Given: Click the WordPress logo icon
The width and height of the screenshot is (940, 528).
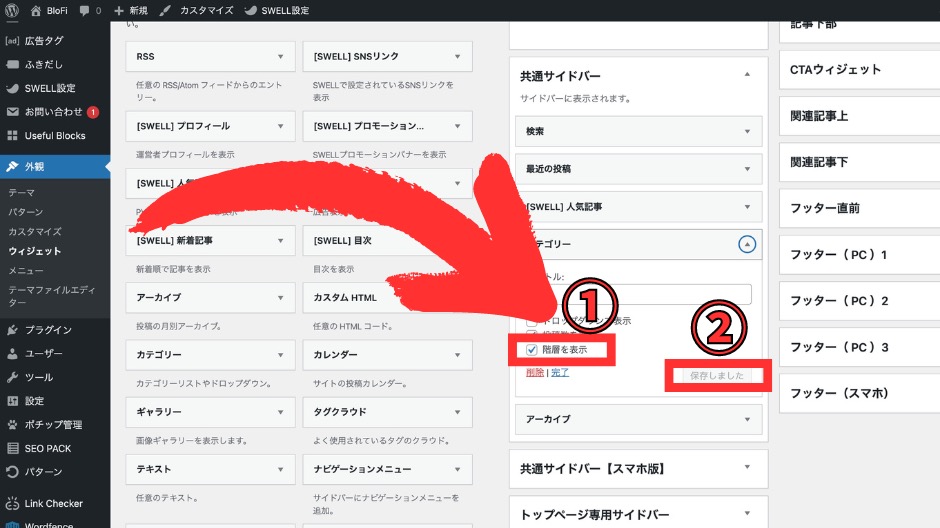Looking at the screenshot, I should click(x=12, y=10).
